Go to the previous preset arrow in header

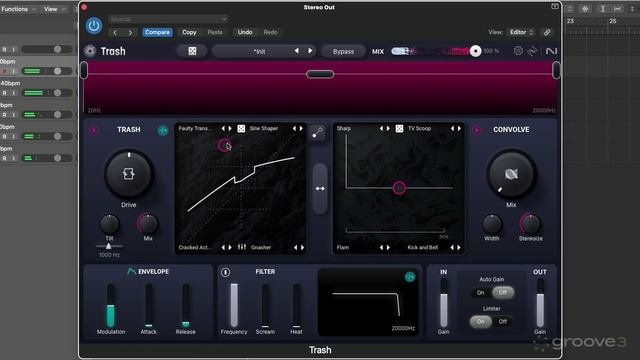tap(115, 32)
